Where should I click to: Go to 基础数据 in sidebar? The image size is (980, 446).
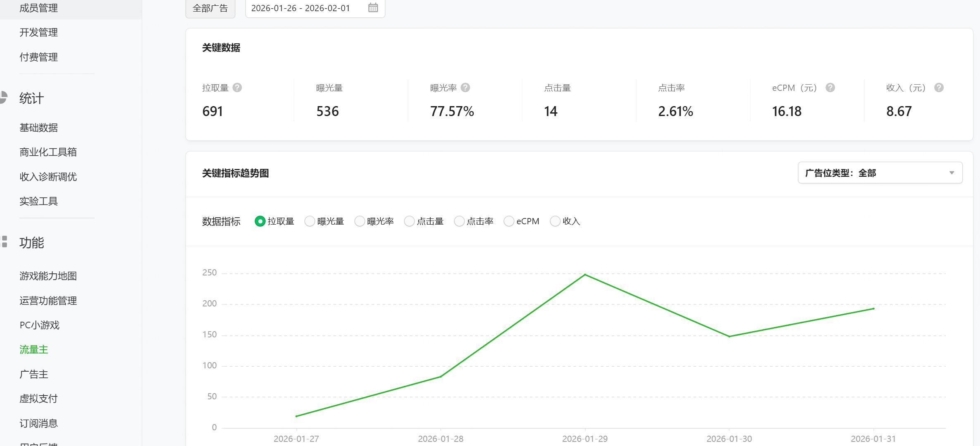[x=38, y=128]
